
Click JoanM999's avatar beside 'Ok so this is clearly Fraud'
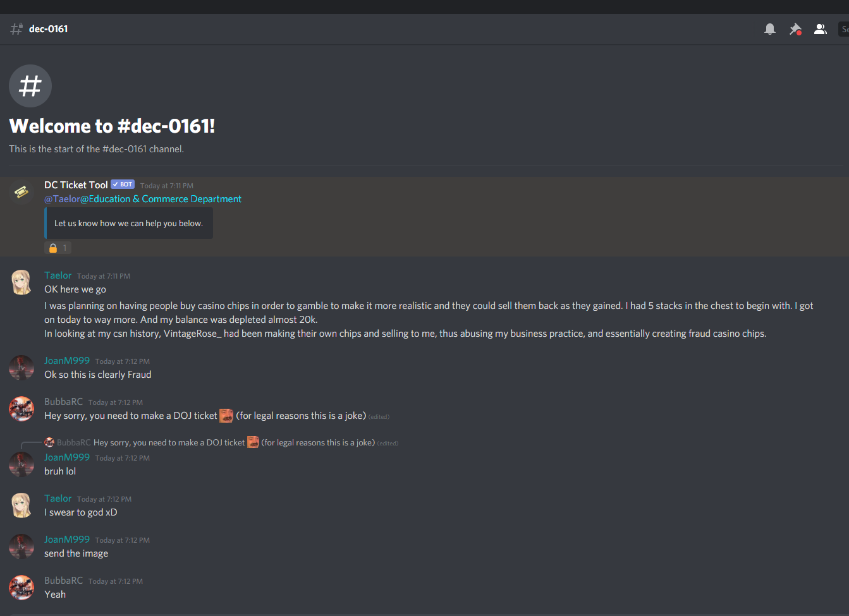pos(21,368)
